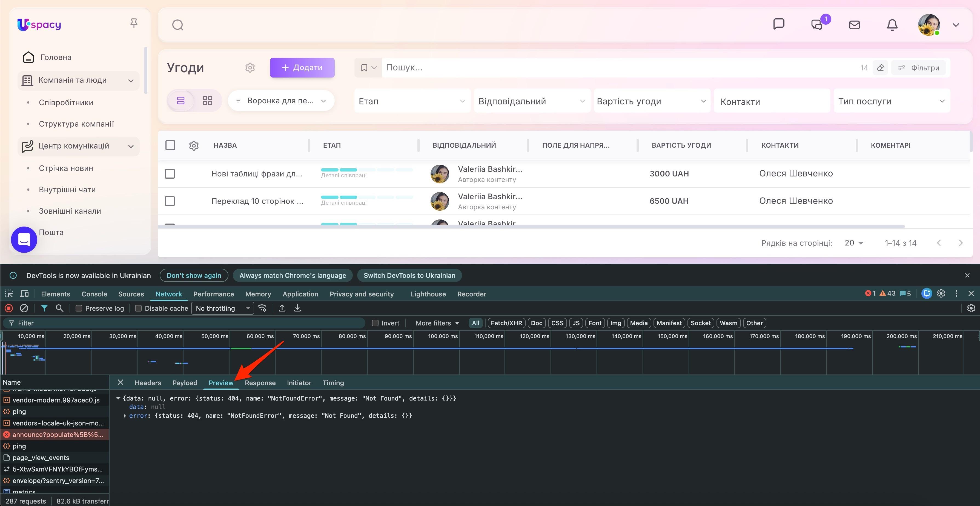Select the Переклад 10 сторінок row checkbox
The image size is (980, 506).
click(x=170, y=201)
